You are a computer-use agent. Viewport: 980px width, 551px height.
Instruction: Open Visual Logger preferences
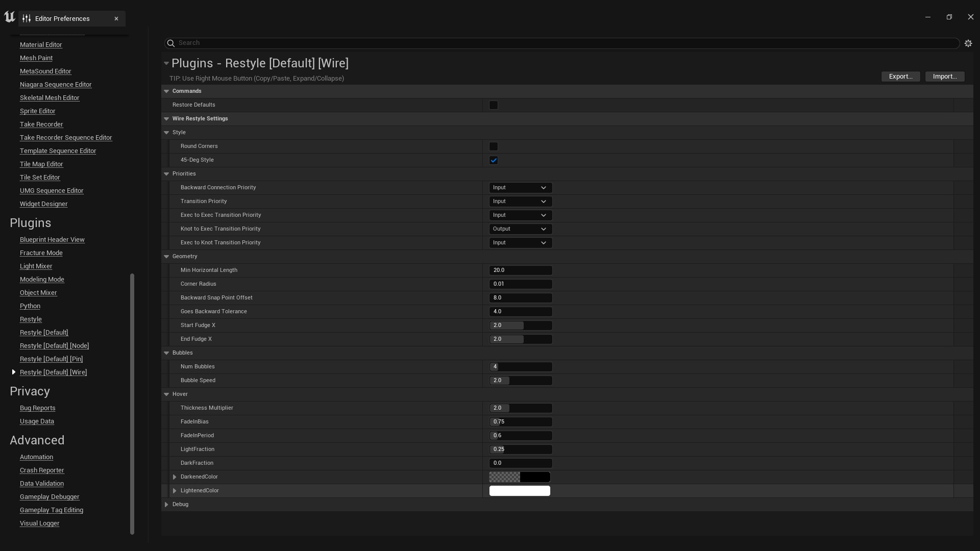pyautogui.click(x=39, y=523)
